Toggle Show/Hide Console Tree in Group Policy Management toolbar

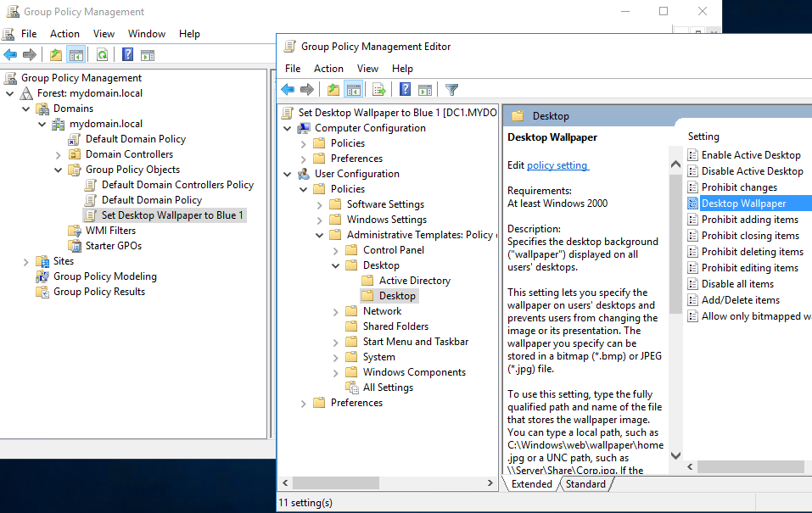[76, 55]
